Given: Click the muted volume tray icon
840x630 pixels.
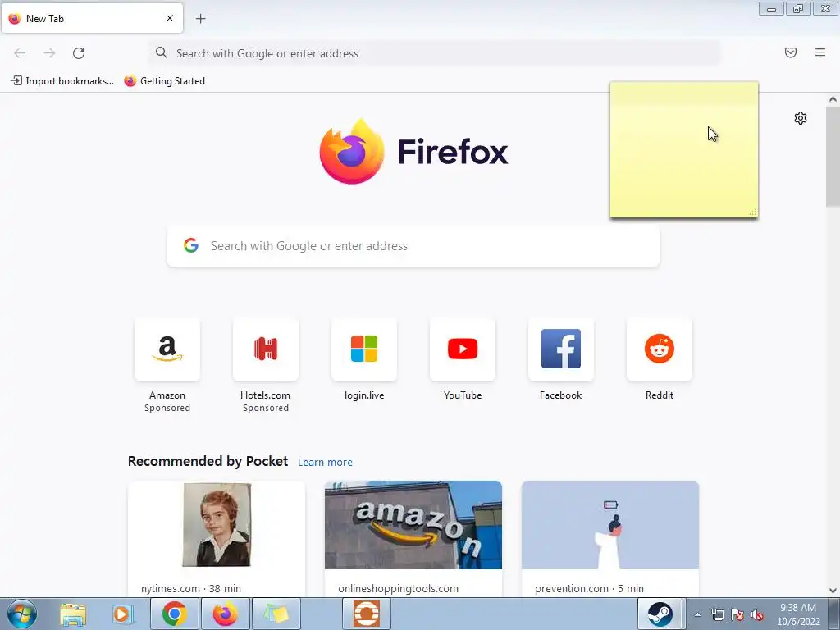Looking at the screenshot, I should tap(757, 614).
